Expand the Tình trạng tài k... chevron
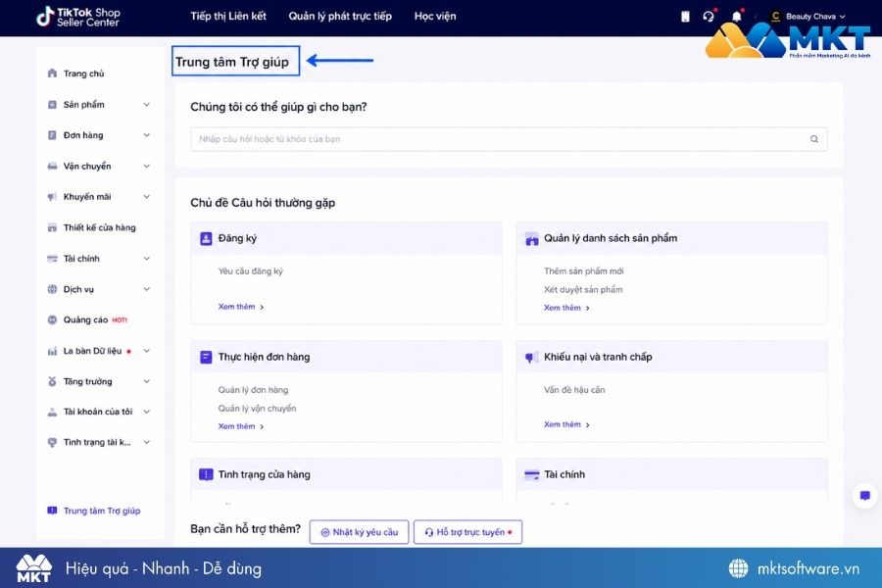Viewport: 882px width, 588px height. coord(147,442)
